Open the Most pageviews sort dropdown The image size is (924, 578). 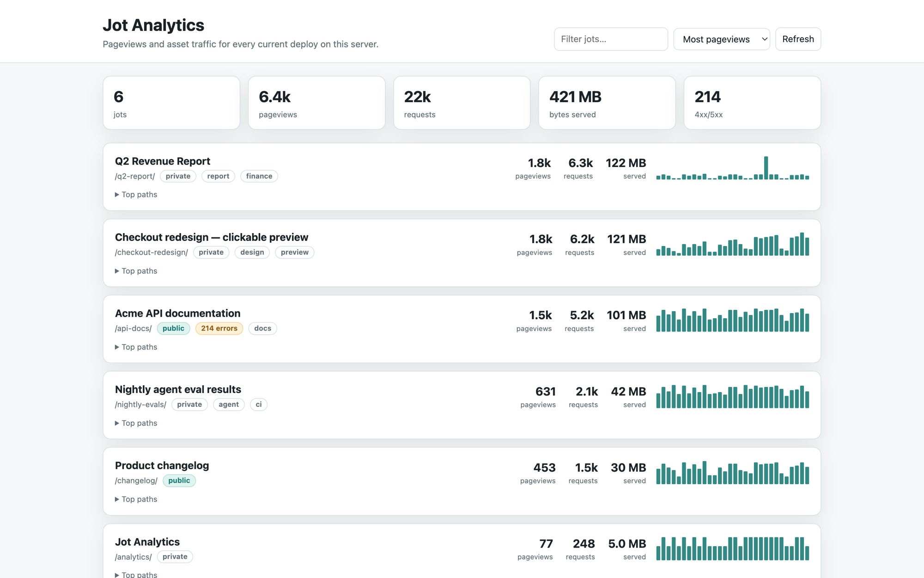tap(721, 39)
